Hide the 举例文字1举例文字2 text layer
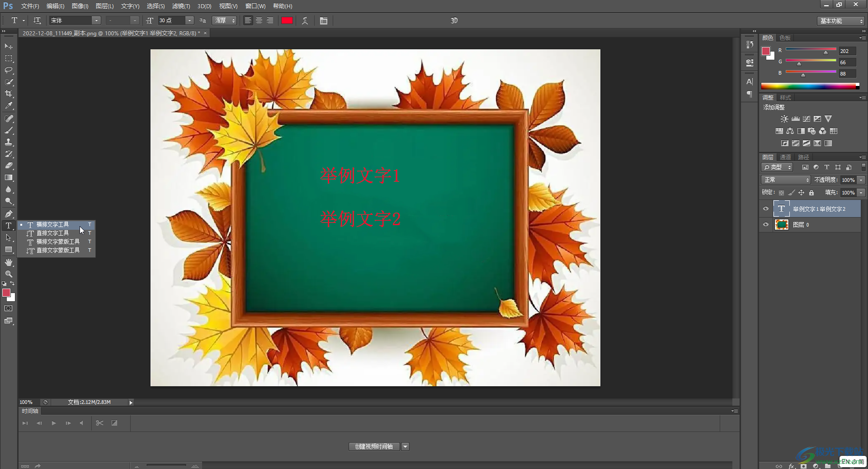The image size is (868, 469). 766,209
